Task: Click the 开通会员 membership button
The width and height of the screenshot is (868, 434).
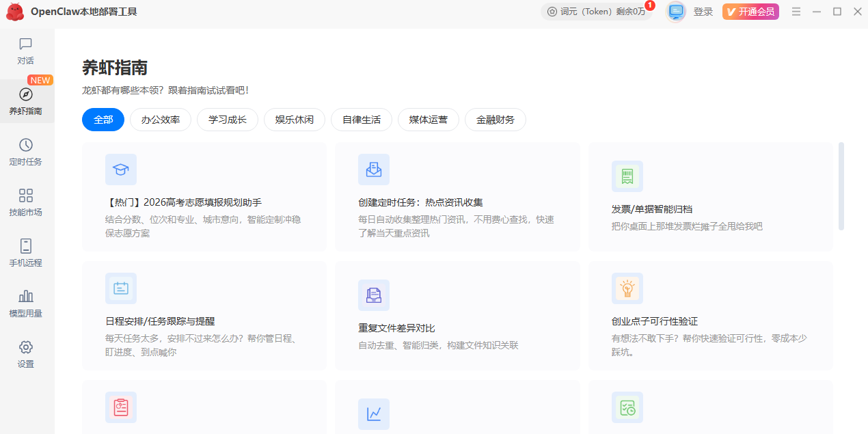Action: tap(750, 12)
